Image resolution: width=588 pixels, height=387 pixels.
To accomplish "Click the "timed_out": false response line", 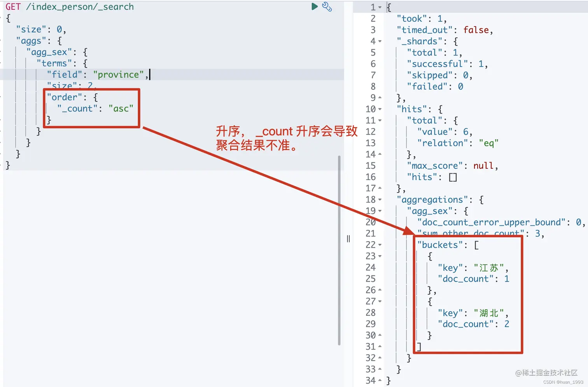I will pos(445,30).
